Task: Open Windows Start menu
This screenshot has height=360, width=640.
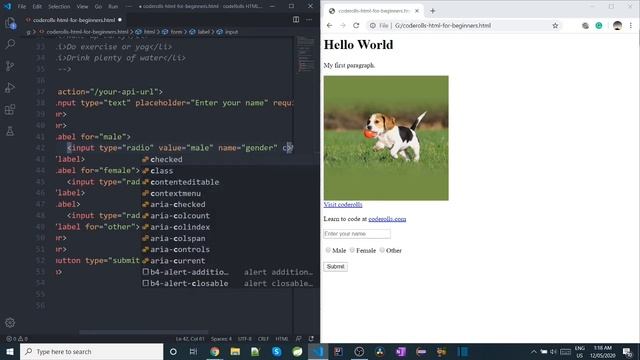Action: tap(10, 351)
